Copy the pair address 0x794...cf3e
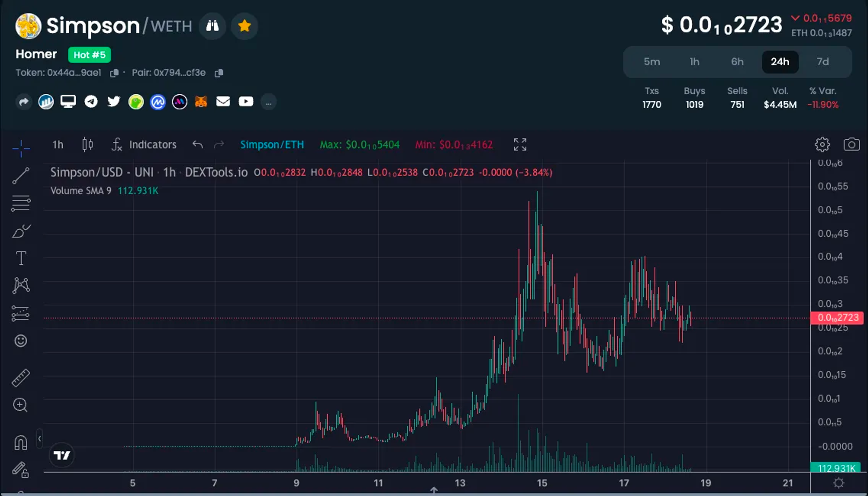 pyautogui.click(x=218, y=73)
